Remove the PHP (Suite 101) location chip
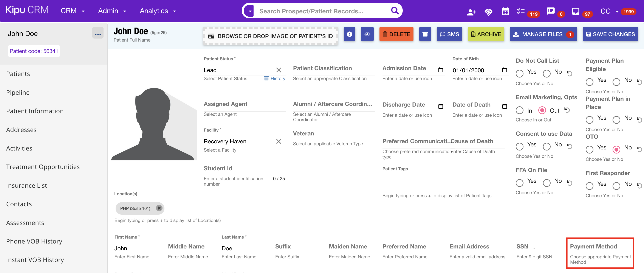Screen dimensions: 644x273 (159, 208)
